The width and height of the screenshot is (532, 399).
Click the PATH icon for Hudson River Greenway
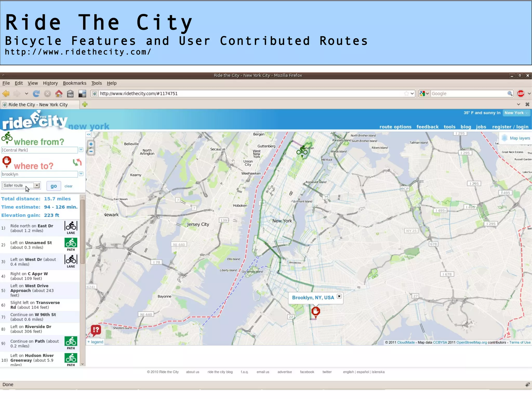(71, 360)
